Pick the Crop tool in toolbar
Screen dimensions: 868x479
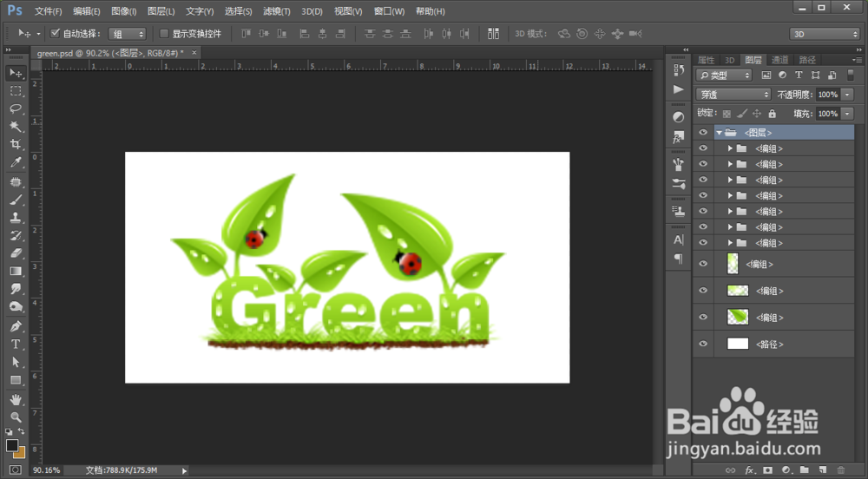click(x=16, y=144)
